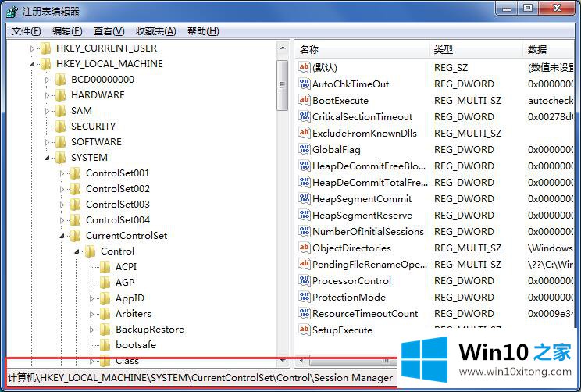Click the DWORD icon beside AutoChkTimeOut

pos(305,84)
